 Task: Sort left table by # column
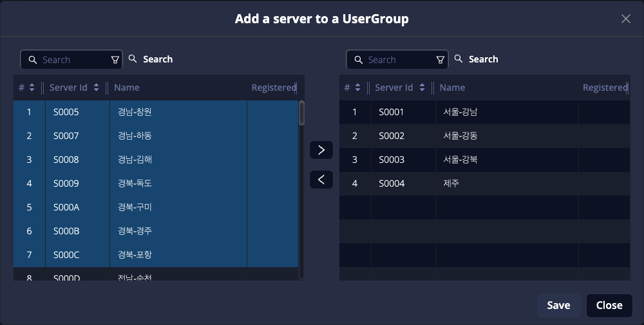point(32,88)
